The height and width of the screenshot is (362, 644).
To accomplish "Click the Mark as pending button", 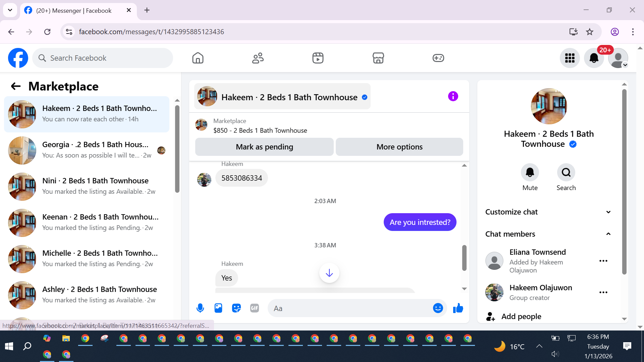I will [264, 147].
